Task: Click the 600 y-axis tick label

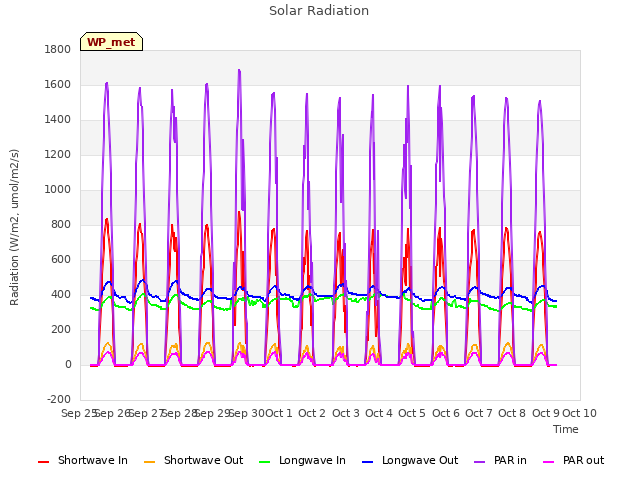Action: [x=61, y=260]
